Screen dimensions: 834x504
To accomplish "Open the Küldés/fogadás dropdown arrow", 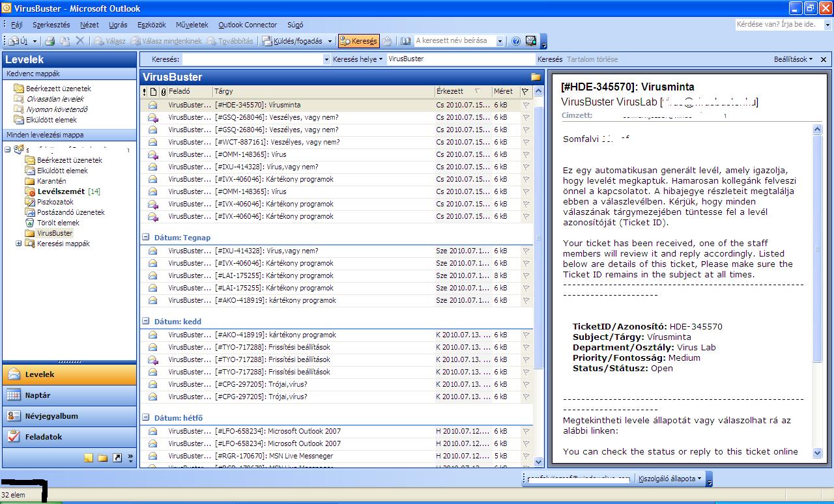I will [x=330, y=41].
